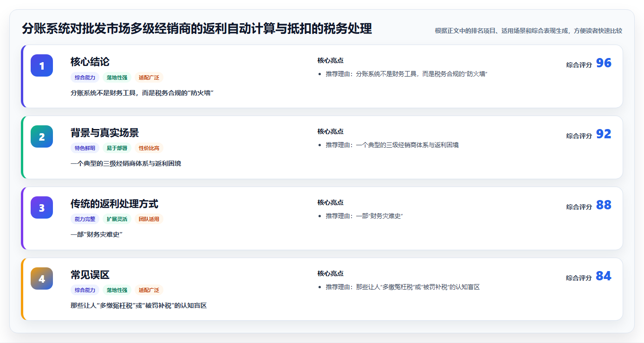The width and height of the screenshot is (644, 343).
Task: Click 综合评分 label beside score 84
Action: pos(579,278)
